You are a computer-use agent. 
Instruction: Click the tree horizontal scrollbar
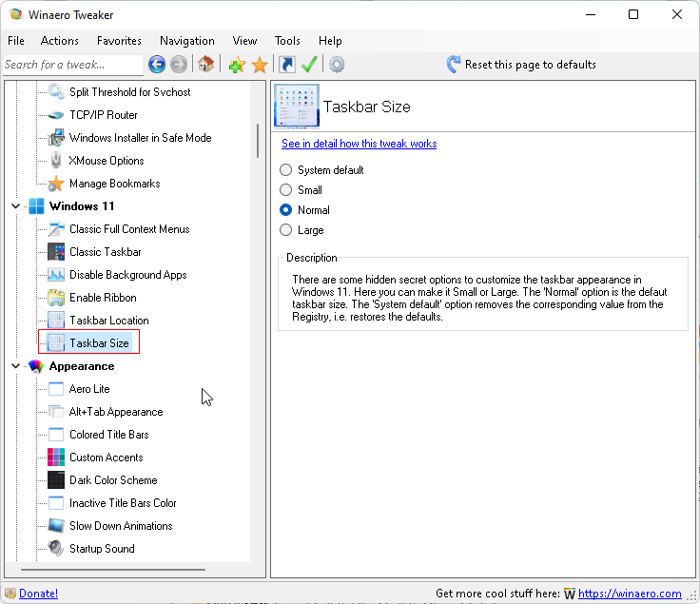coord(113,570)
